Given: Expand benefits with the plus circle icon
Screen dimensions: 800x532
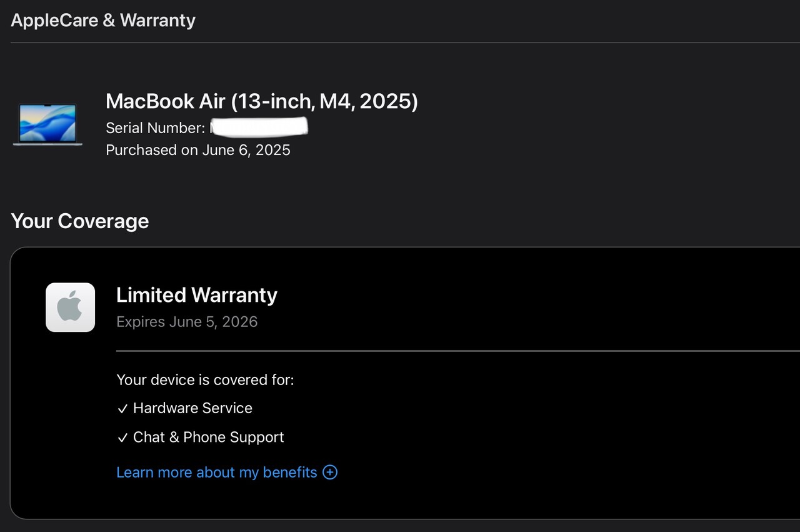Looking at the screenshot, I should tap(330, 472).
